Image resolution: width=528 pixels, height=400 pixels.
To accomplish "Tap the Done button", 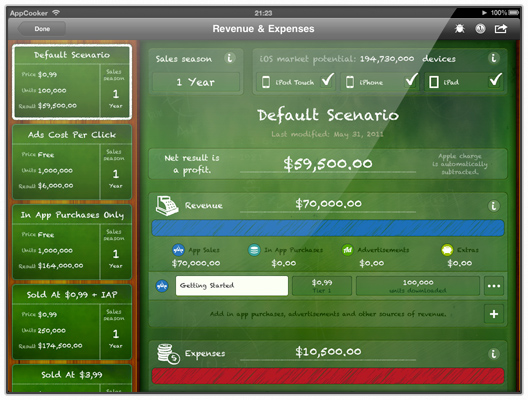I will click(42, 29).
